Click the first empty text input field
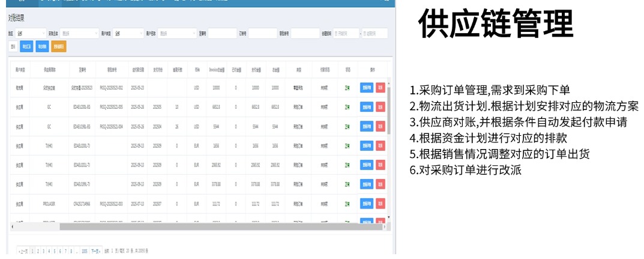 [x=221, y=33]
